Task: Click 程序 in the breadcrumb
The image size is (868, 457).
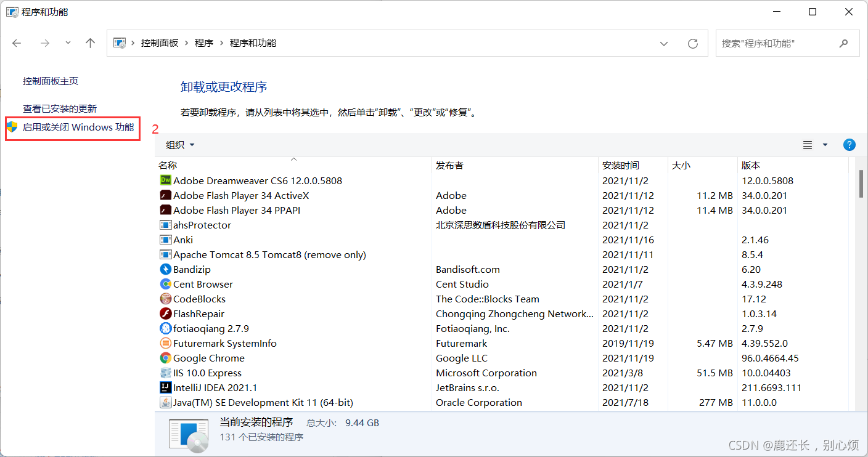Action: (x=204, y=43)
